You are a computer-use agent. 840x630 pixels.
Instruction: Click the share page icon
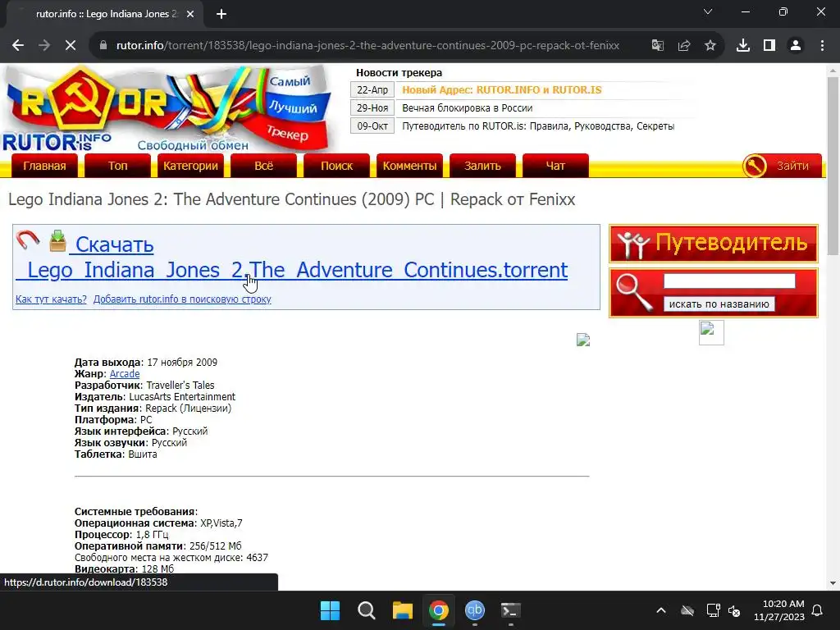(684, 46)
